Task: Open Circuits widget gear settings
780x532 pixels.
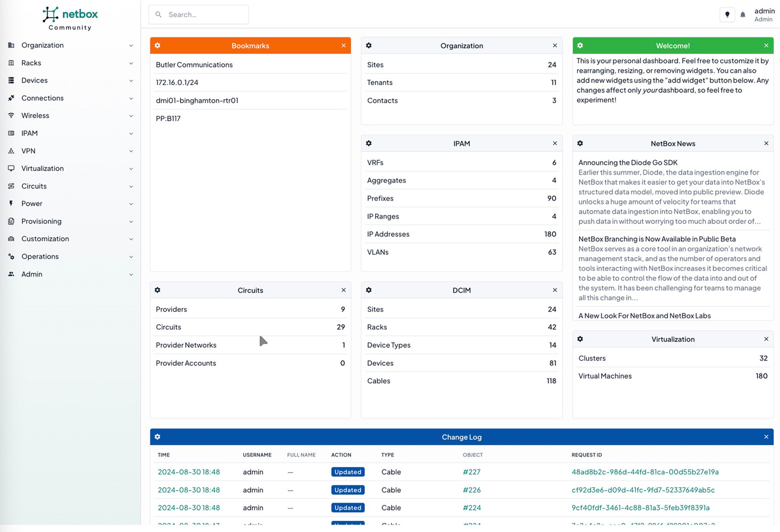Action: pos(157,290)
